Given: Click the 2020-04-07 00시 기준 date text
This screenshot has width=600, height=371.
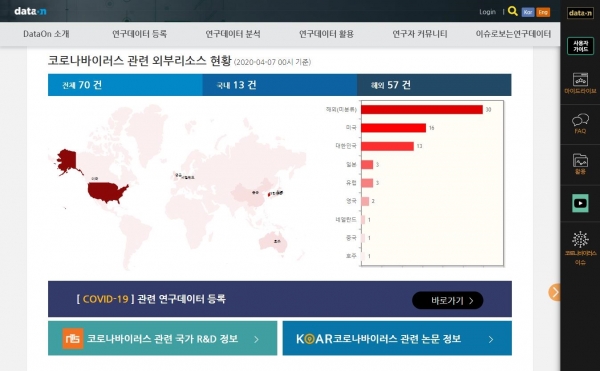Looking at the screenshot, I should 272,62.
